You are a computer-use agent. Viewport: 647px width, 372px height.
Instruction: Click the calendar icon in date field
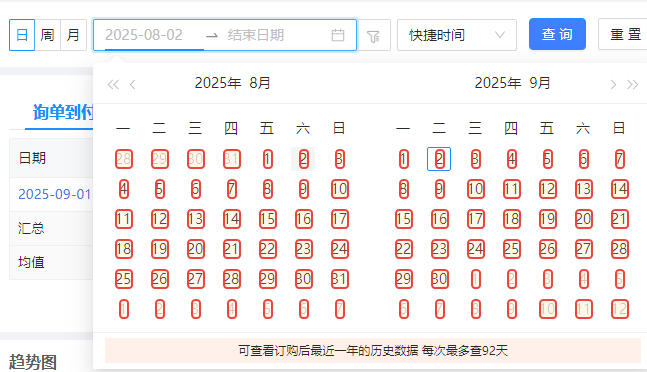pyautogui.click(x=338, y=35)
